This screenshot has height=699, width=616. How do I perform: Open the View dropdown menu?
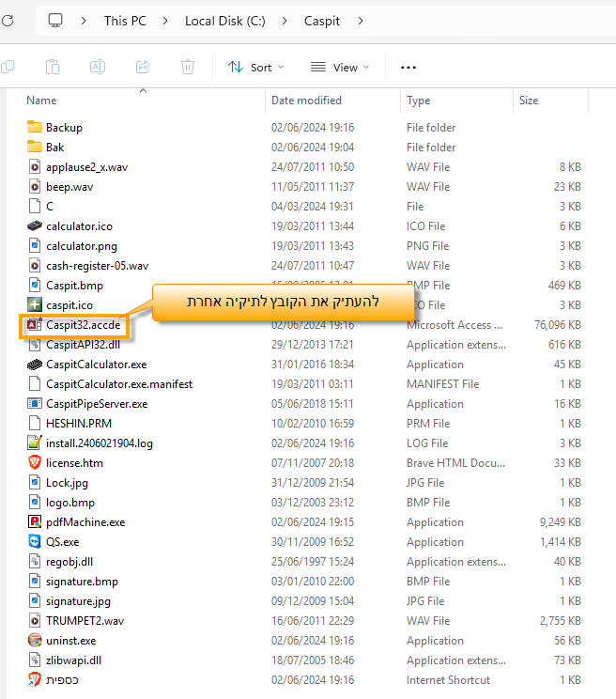[x=340, y=67]
